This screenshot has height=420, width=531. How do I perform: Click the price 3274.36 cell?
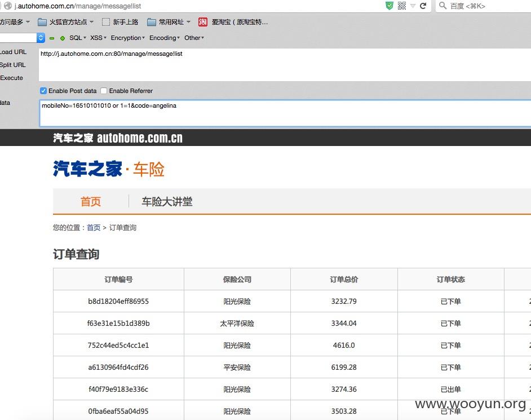(344, 390)
